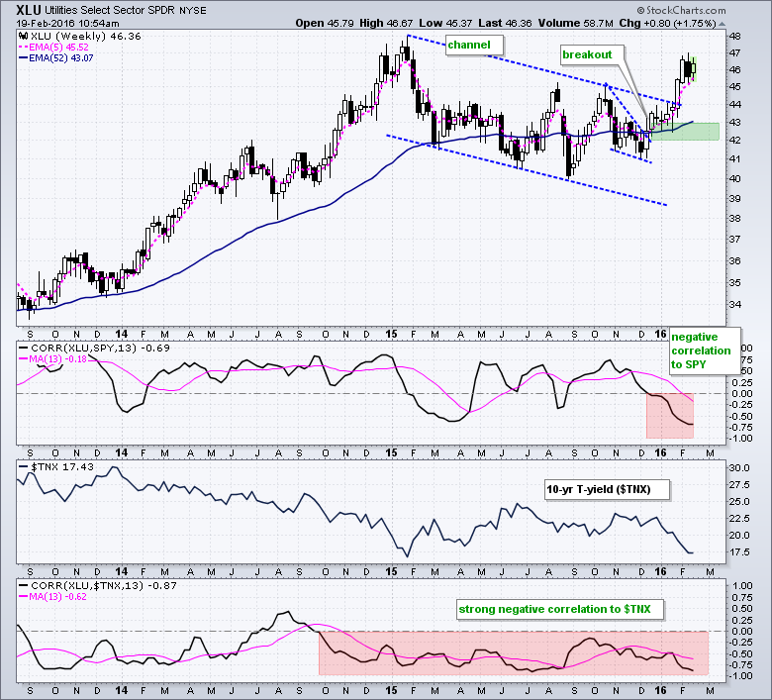Click the red shaded box in SPY correlation panel
Screen dimensions: 772x700
[670, 416]
